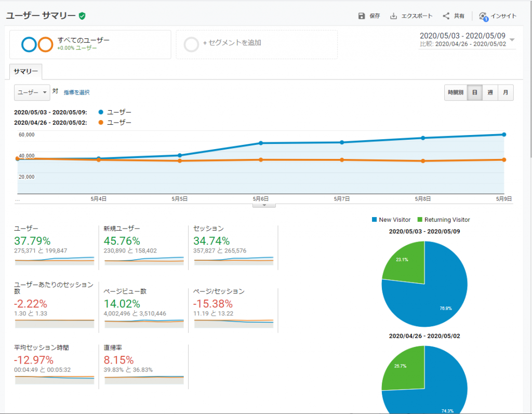Screen dimensions: 532x414
Task: Click the ユーザー sparkline chart
Action: tap(54, 261)
